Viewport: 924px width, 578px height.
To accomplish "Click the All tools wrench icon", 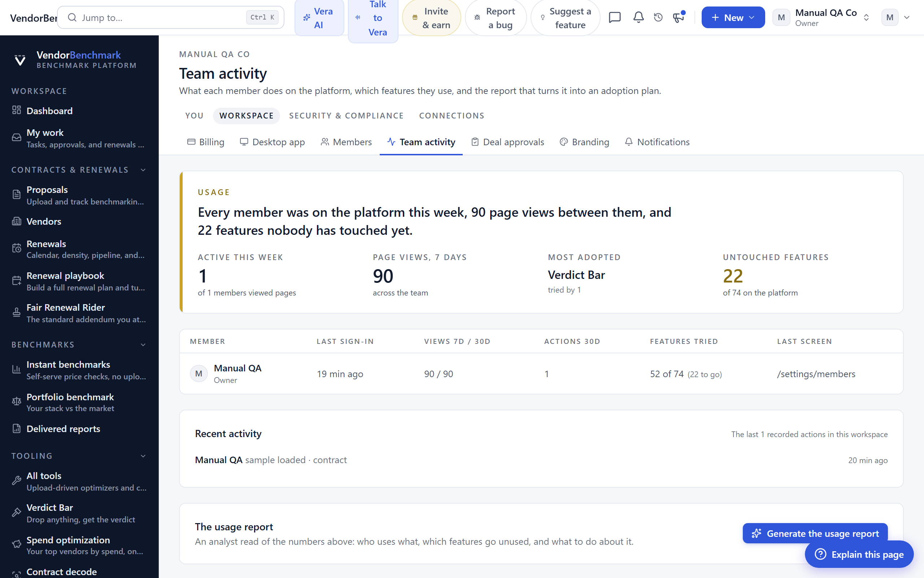I will coord(16,481).
